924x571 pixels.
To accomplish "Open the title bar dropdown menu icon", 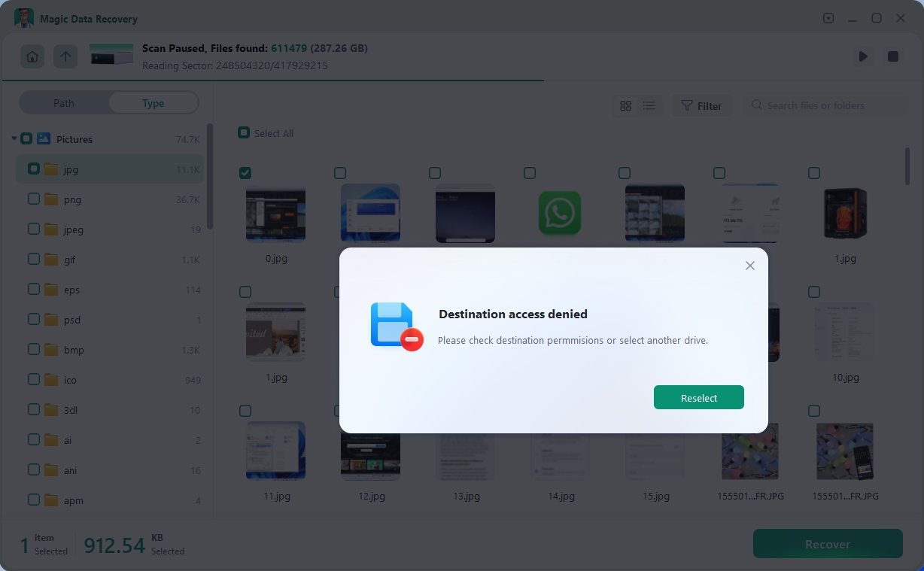I will (828, 18).
